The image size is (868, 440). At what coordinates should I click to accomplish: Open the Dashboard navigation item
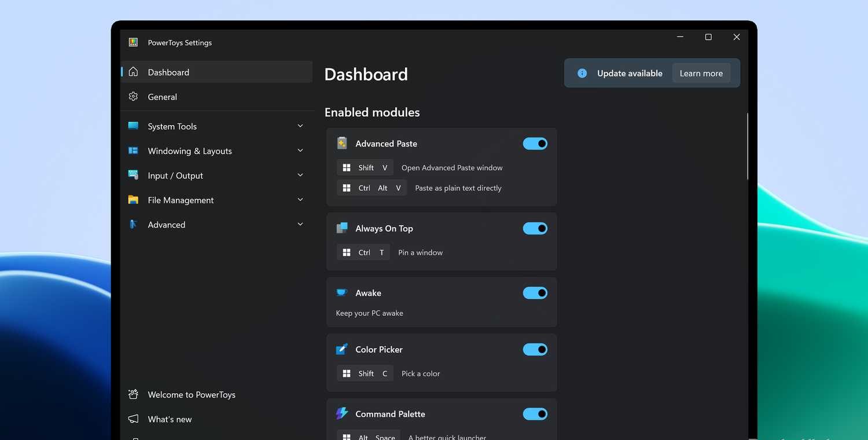click(x=168, y=72)
